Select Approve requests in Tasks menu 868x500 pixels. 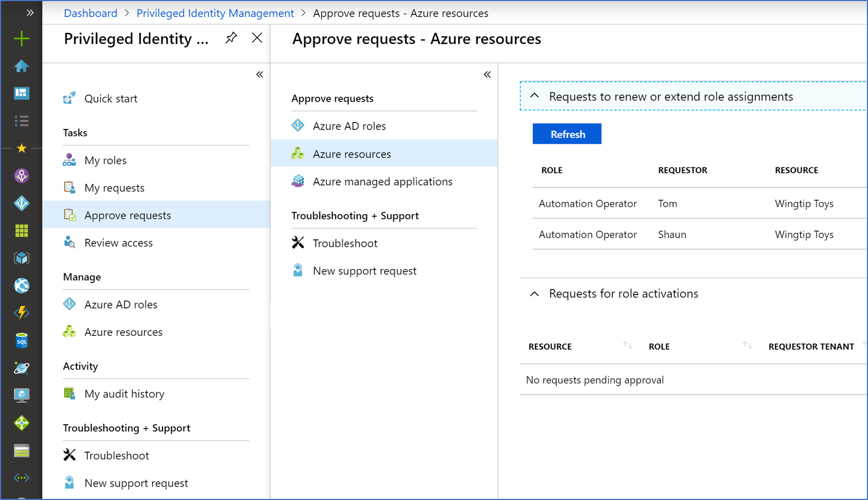click(x=156, y=215)
